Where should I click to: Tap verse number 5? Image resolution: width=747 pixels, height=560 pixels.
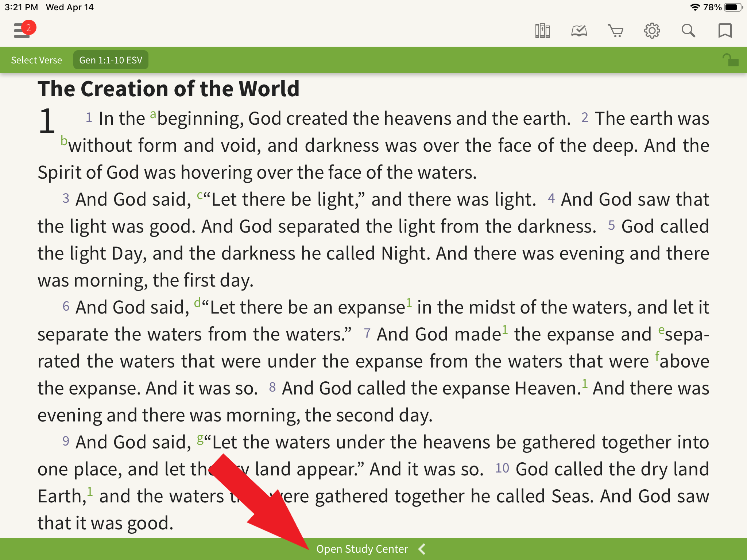pyautogui.click(x=611, y=225)
